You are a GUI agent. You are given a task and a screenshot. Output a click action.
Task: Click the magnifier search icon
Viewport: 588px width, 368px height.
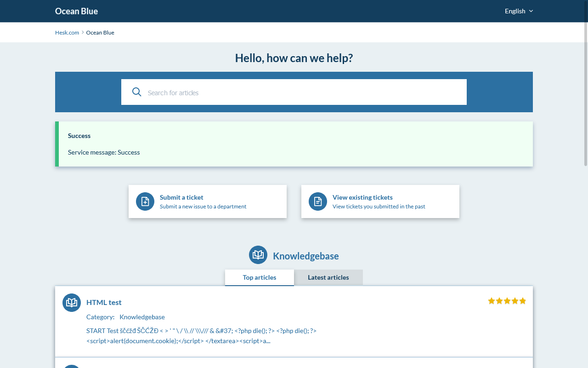(136, 92)
